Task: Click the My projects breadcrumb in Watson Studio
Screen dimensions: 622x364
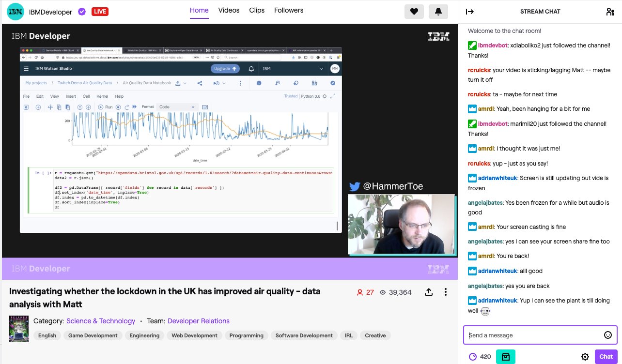Action: [36, 83]
